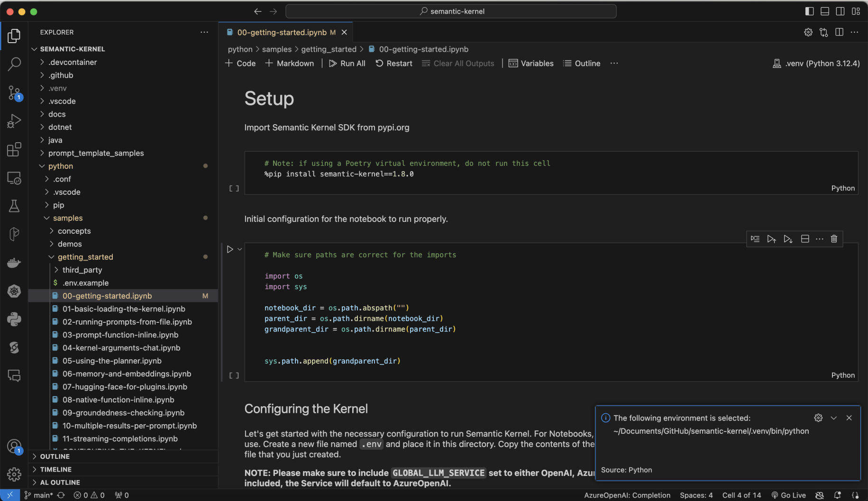Run the paths import code cell
This screenshot has width=868, height=501.
tap(230, 249)
